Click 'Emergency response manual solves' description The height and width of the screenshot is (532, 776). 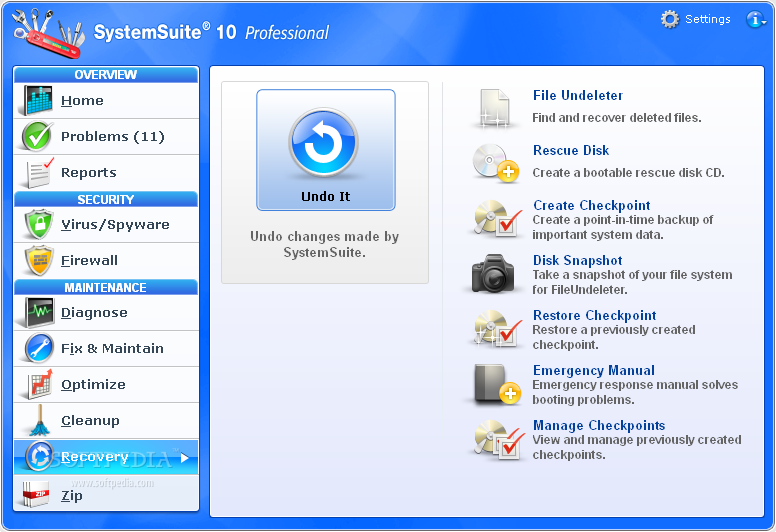click(635, 385)
